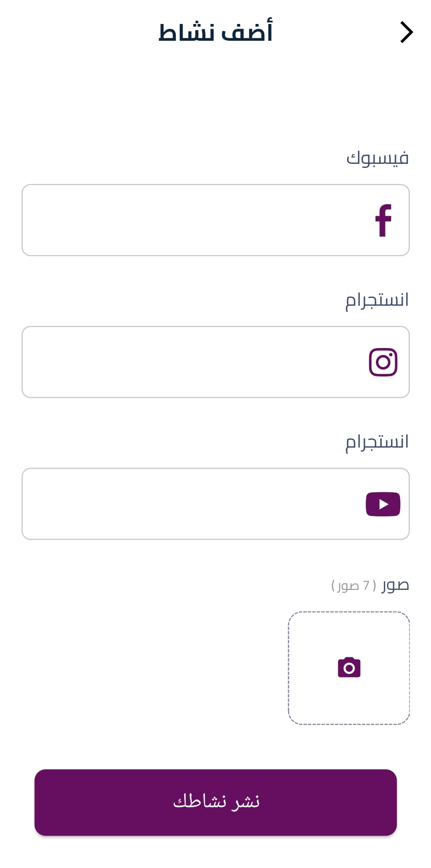Click the YouTube play logo icon
This screenshot has width=431, height=868.
tap(383, 504)
